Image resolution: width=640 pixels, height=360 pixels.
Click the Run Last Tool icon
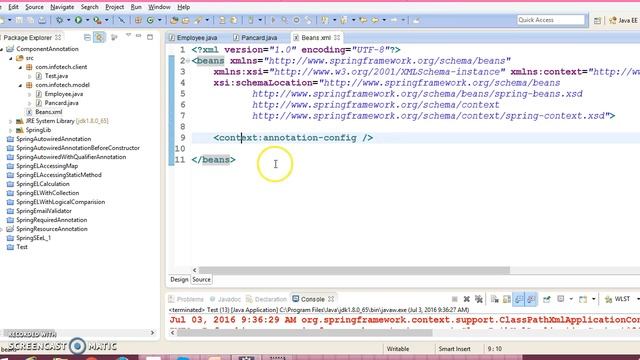tap(97, 20)
